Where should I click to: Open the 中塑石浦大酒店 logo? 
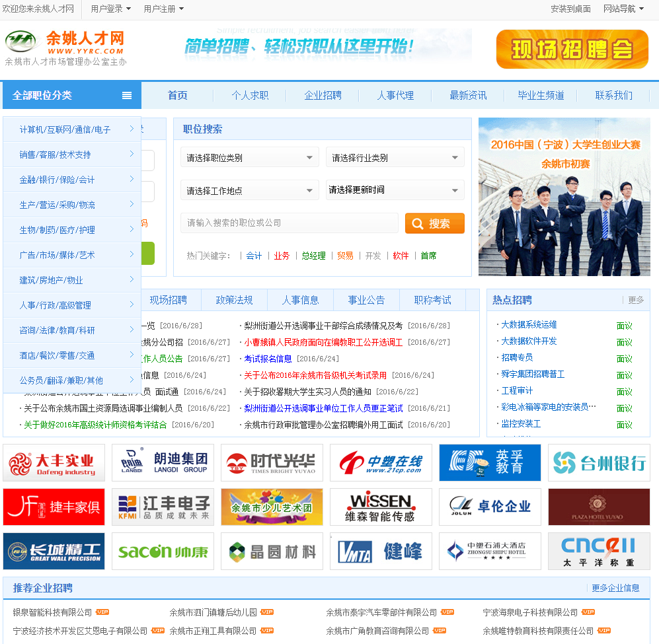490,551
